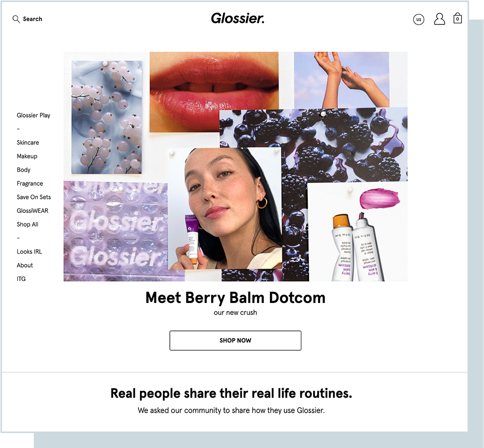Browse the Fragrance category
This screenshot has width=484, height=448.
tap(30, 183)
